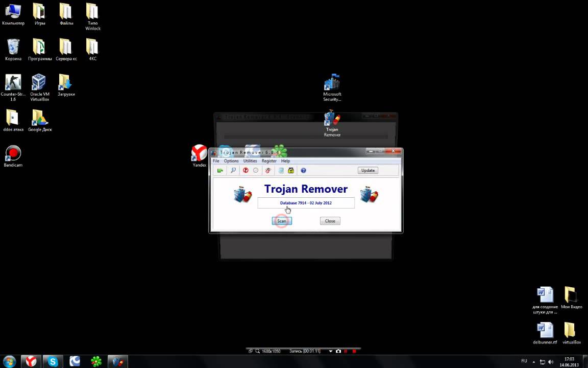
Task: Click the 1680x1050 resolution label
Action: [271, 352]
